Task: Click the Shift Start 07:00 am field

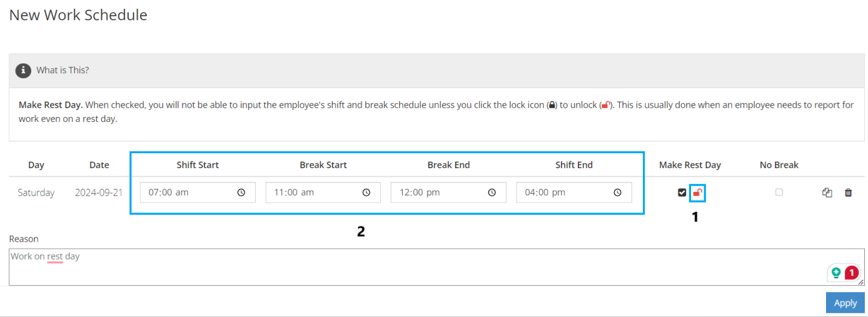Action: 198,193
